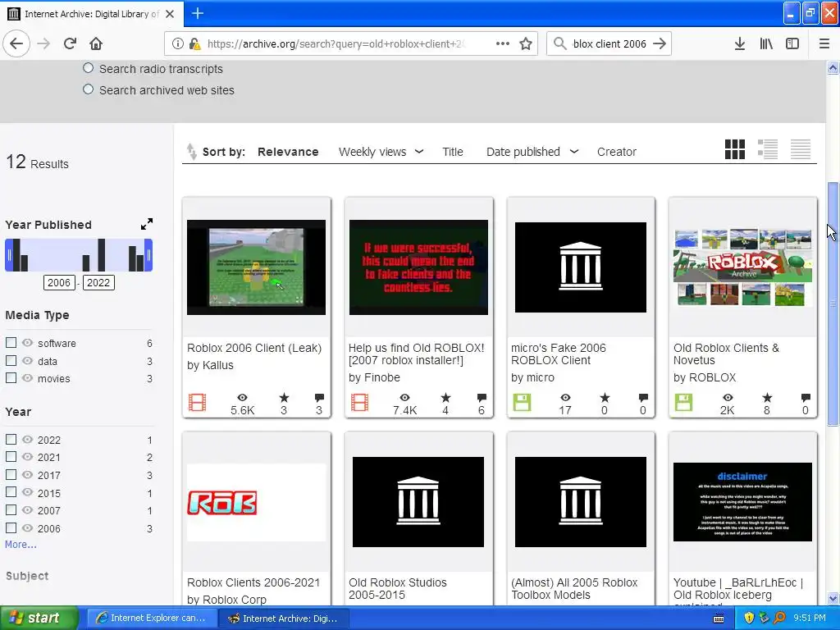This screenshot has width=840, height=630.
Task: Click the software floppy icon on the micro's Fake 2006 card
Action: click(522, 402)
